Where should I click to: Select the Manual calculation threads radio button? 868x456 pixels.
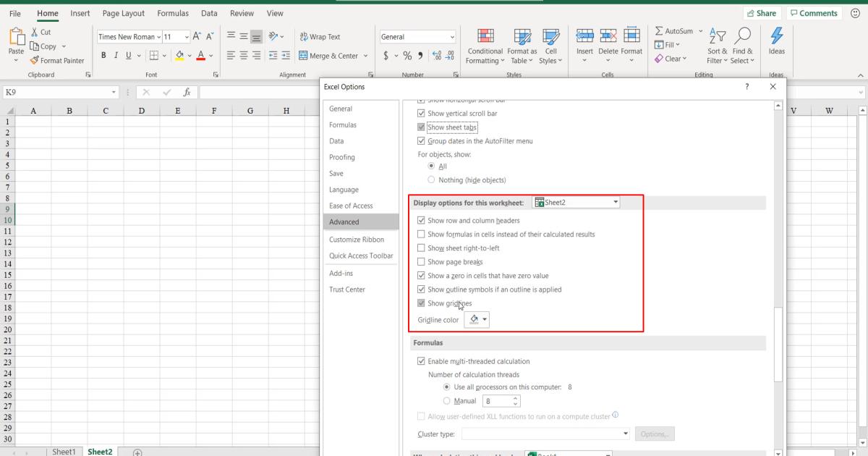click(447, 400)
